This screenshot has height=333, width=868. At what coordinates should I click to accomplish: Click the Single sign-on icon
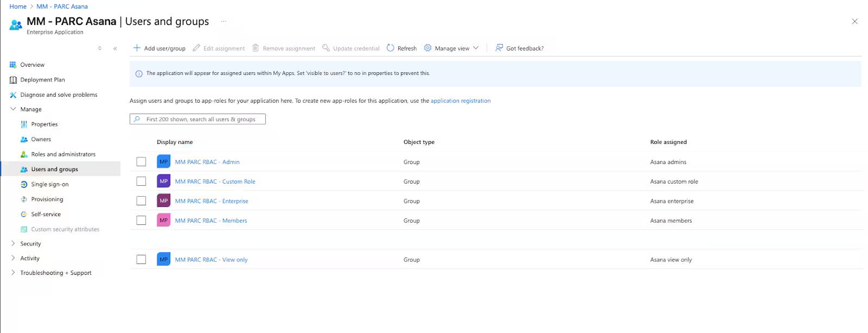point(24,184)
